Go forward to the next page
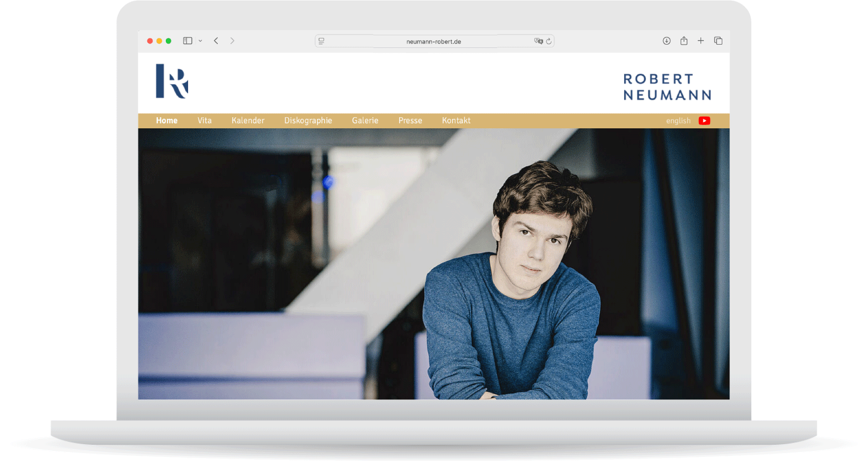Image resolution: width=868 pixels, height=462 pixels. pos(232,41)
